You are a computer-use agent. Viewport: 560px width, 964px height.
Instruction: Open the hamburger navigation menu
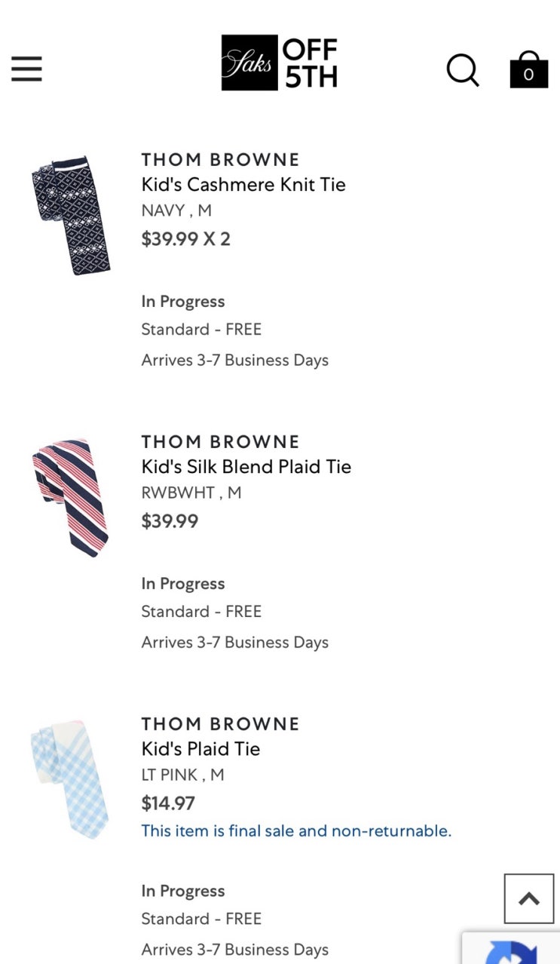(26, 69)
